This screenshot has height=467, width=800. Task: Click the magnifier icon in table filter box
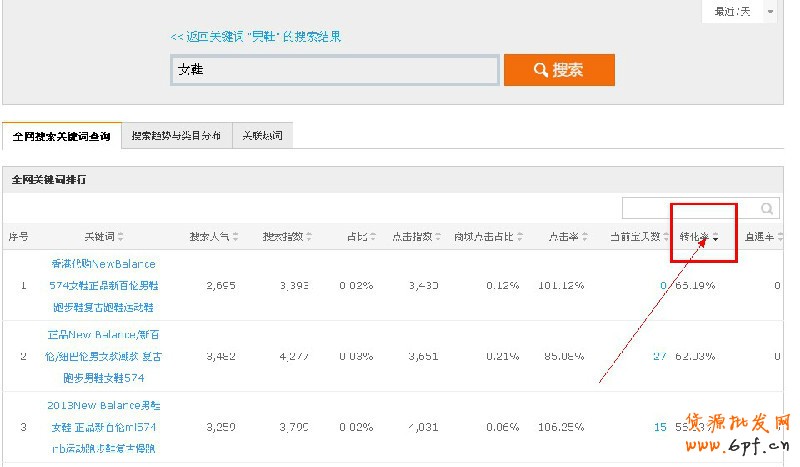[767, 209]
